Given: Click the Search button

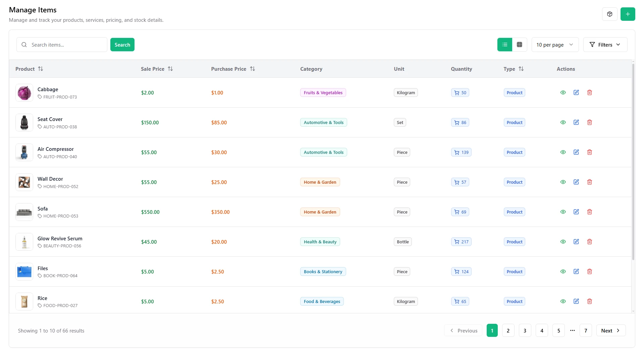Looking at the screenshot, I should [x=122, y=45].
